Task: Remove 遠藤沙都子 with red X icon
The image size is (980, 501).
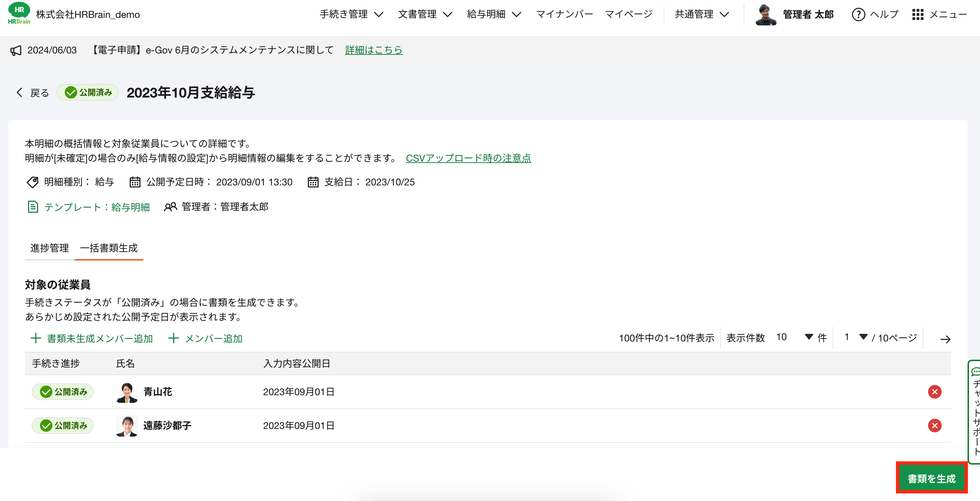Action: click(x=935, y=425)
